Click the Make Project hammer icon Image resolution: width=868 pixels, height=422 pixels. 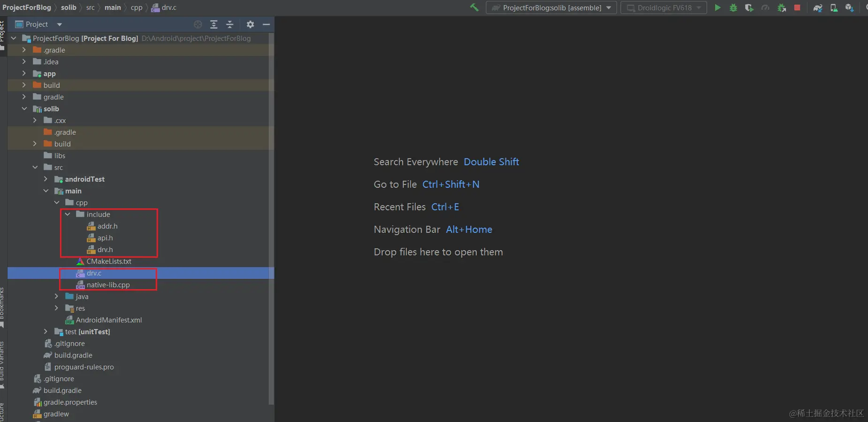474,8
